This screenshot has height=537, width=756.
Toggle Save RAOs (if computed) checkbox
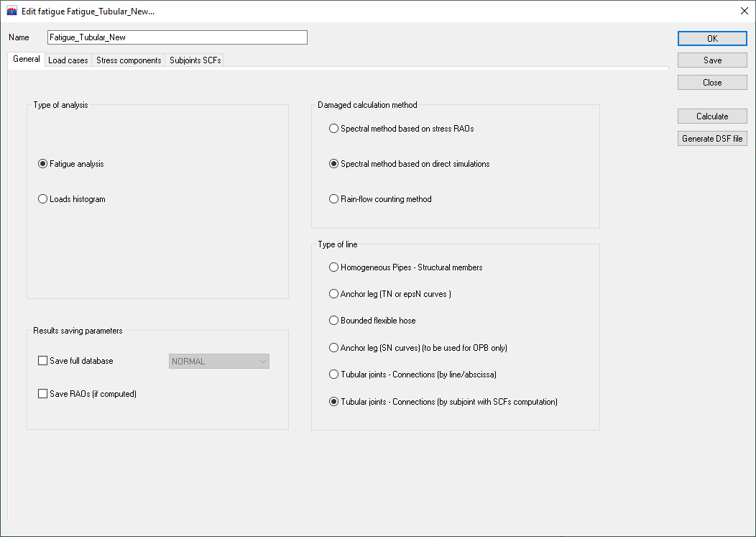pos(42,394)
